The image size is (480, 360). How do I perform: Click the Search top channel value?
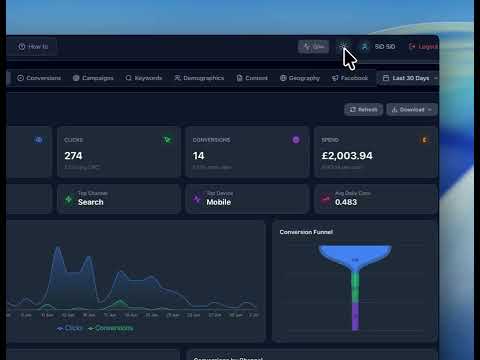(91, 202)
